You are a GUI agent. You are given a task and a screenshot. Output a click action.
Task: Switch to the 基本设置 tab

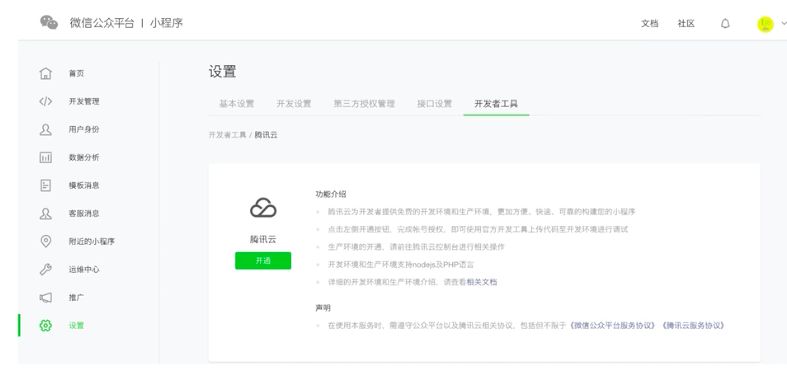point(236,104)
